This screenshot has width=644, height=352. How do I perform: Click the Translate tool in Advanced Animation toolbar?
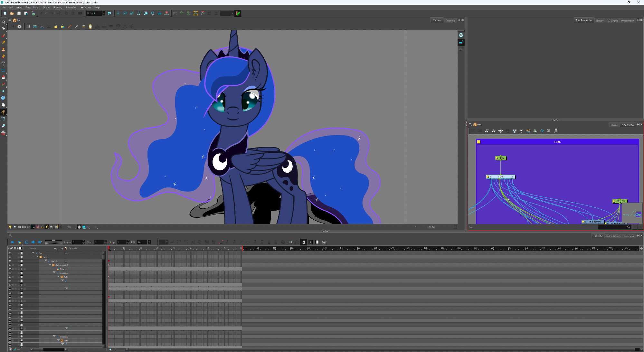118,13
